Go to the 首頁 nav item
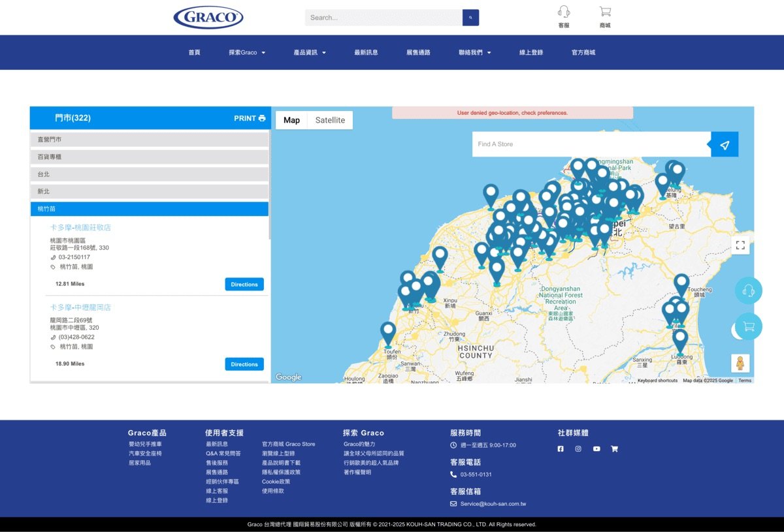The height and width of the screenshot is (532, 784). point(194,52)
